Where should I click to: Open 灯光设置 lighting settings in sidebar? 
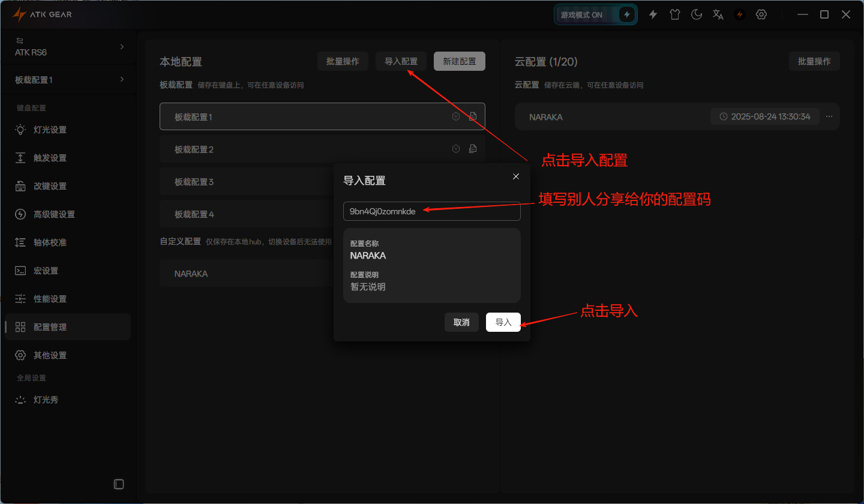[x=50, y=130]
